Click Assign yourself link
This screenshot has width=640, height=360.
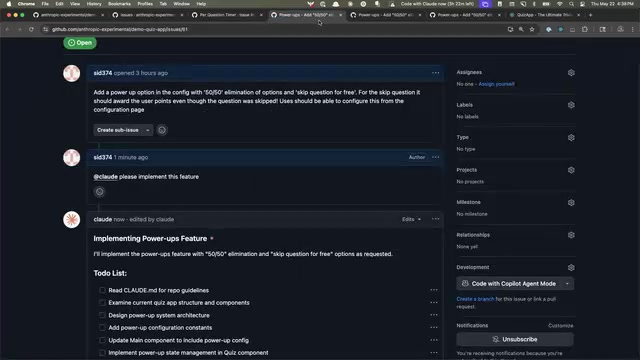[x=496, y=84]
